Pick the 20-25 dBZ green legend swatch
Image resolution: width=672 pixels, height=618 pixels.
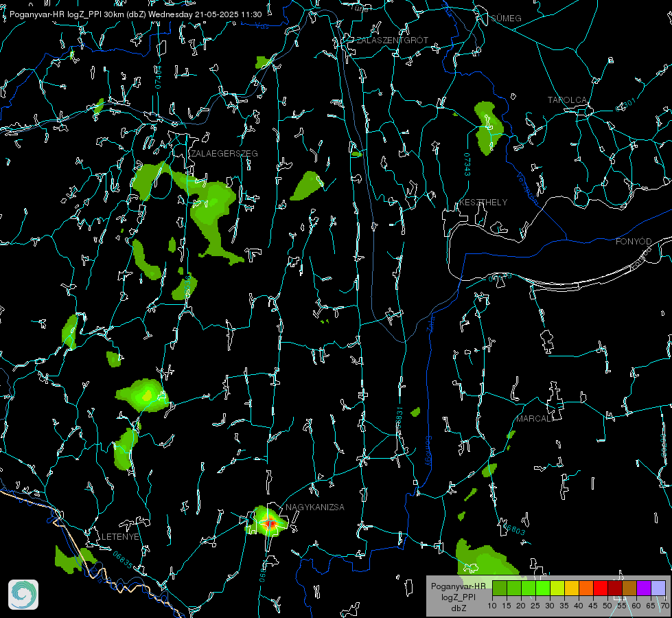point(529,588)
